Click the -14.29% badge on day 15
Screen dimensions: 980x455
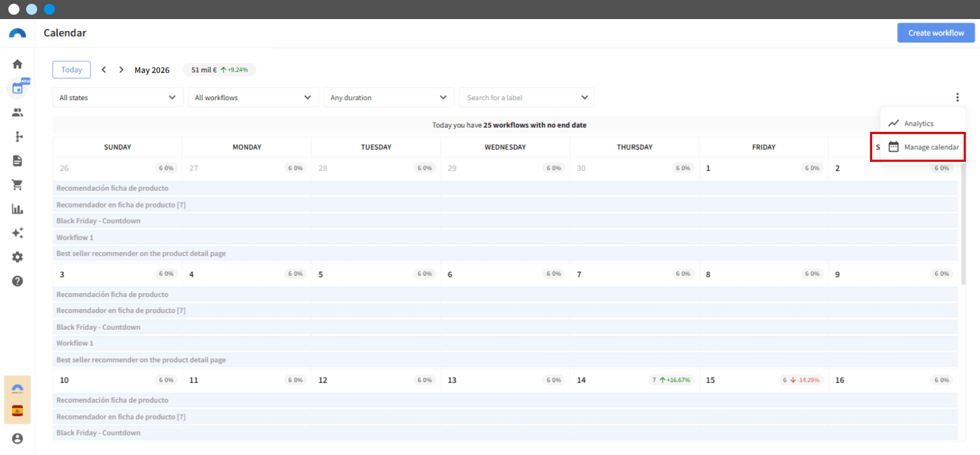click(801, 380)
